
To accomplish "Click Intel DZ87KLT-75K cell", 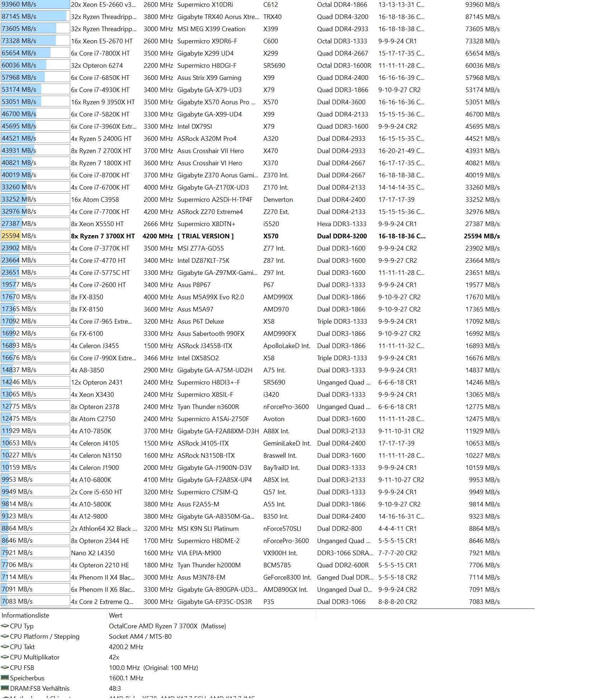I will pyautogui.click(x=204, y=260).
